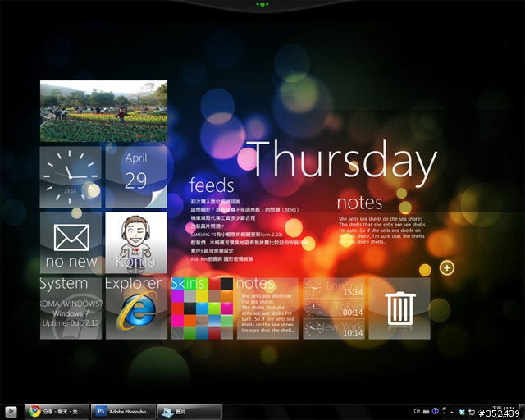Open the recycle bin trash tile
Viewport: 525px width, 420px height.
[x=399, y=308]
